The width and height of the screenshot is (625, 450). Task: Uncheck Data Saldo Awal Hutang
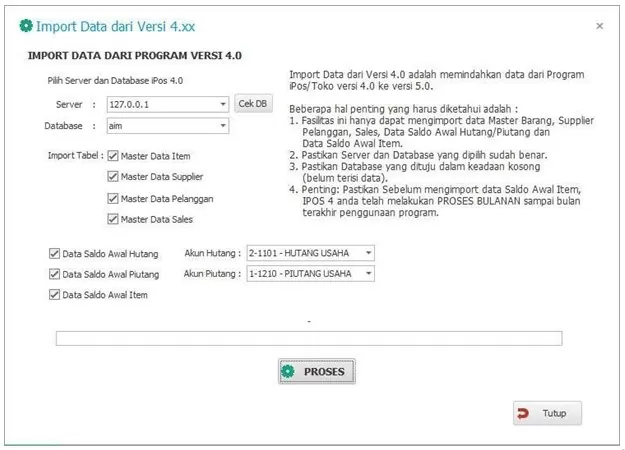[x=54, y=254]
